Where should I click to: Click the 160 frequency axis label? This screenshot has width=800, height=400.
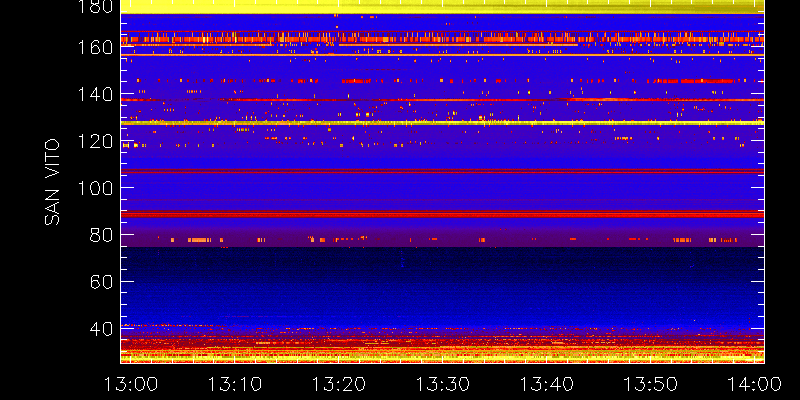click(x=95, y=48)
